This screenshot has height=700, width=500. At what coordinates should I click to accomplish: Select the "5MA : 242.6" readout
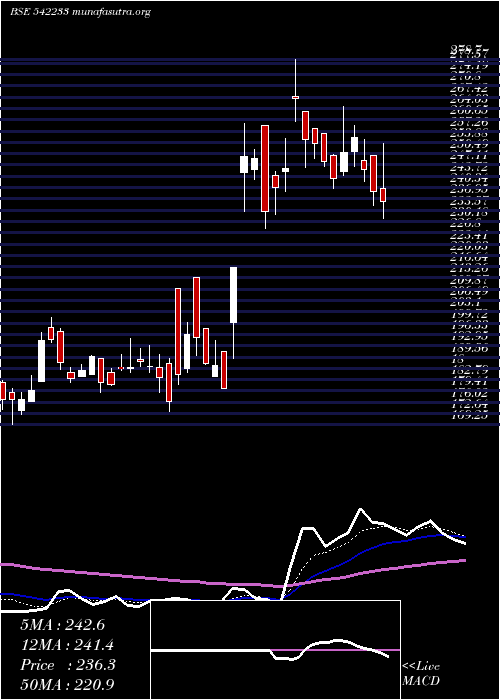pyautogui.click(x=62, y=625)
